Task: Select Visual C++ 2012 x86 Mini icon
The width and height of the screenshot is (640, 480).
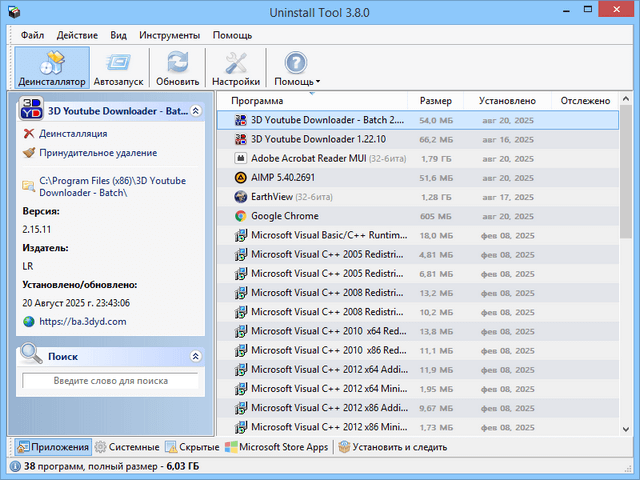Action: 240,427
